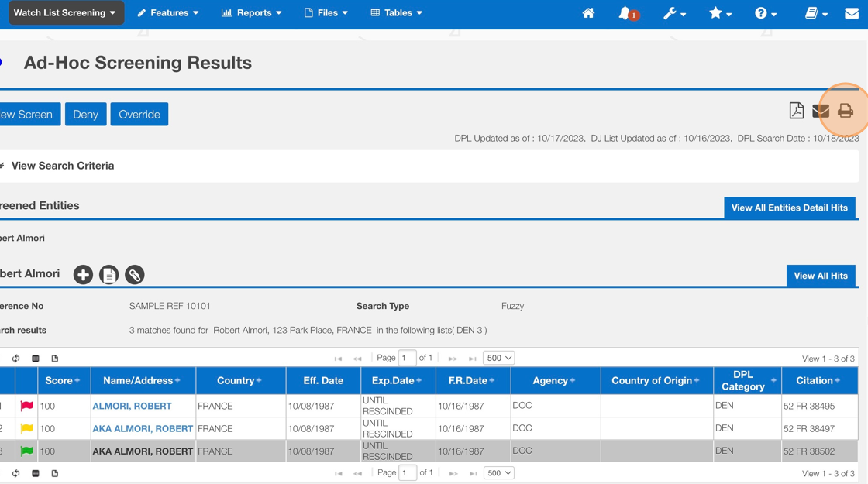Print the screening results
Viewport: 868px width, 484px height.
(846, 111)
